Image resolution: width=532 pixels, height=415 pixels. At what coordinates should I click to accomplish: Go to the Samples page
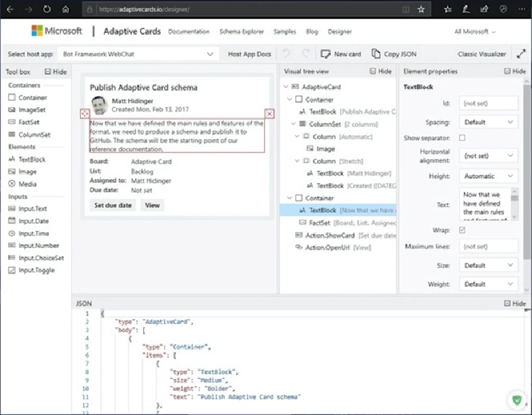(285, 31)
